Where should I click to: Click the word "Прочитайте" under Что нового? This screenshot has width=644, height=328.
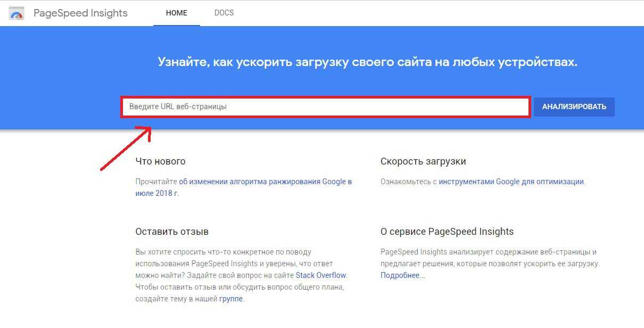pos(156,182)
